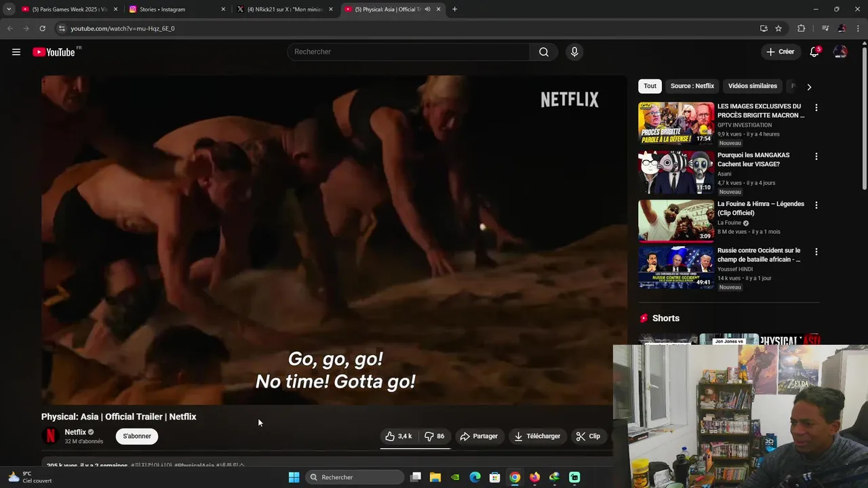Open the GPTV INVESTIGATION channel name

pos(745,125)
